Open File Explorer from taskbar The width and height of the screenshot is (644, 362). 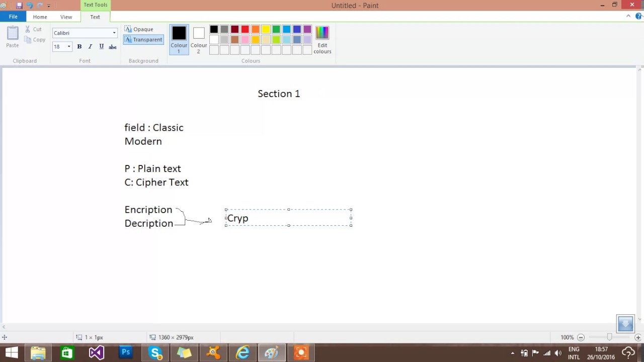[38, 353]
